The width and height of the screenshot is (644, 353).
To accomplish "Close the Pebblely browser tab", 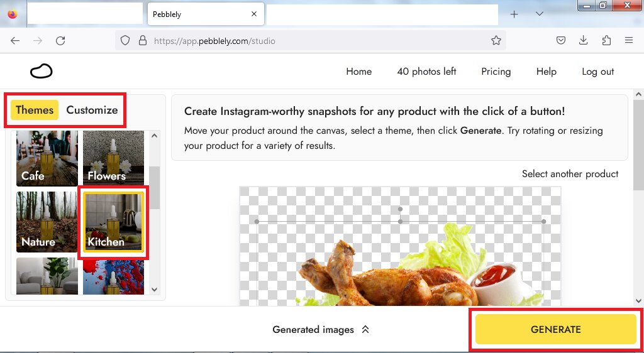I will [253, 14].
